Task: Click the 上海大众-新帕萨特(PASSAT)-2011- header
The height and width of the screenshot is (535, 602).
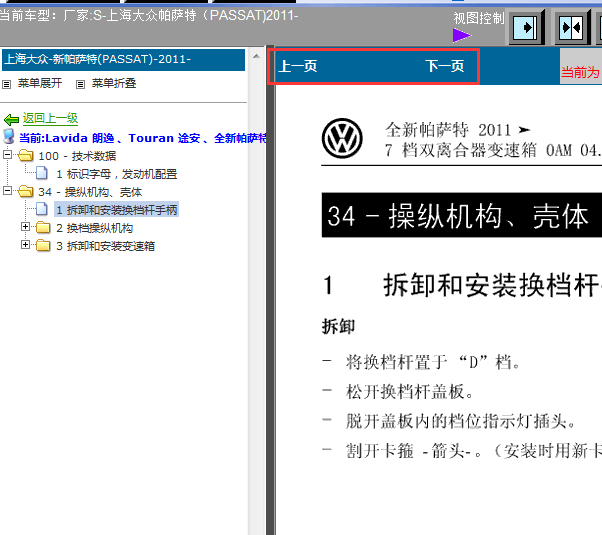Action: click(123, 60)
